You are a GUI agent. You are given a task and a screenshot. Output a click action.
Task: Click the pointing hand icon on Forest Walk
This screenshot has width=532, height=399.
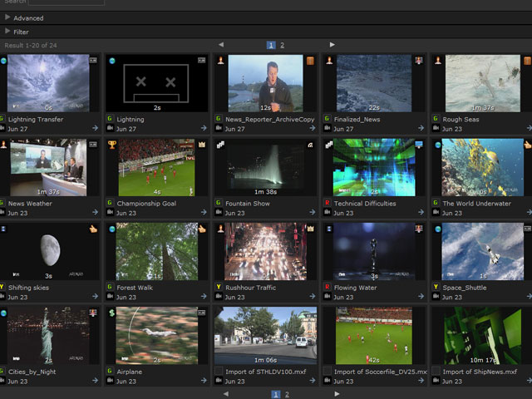tap(202, 229)
